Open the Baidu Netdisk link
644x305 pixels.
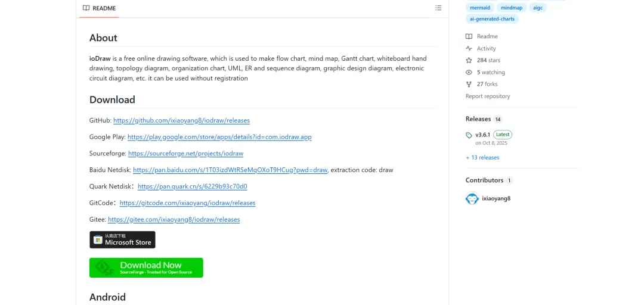[x=230, y=170]
